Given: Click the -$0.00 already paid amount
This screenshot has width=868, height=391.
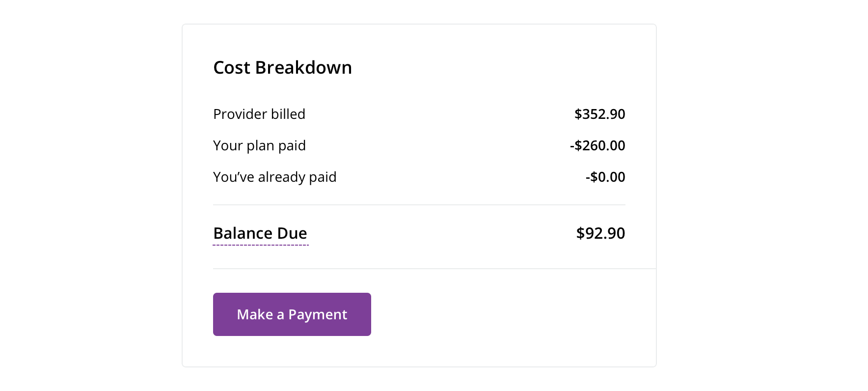Looking at the screenshot, I should 605,177.
